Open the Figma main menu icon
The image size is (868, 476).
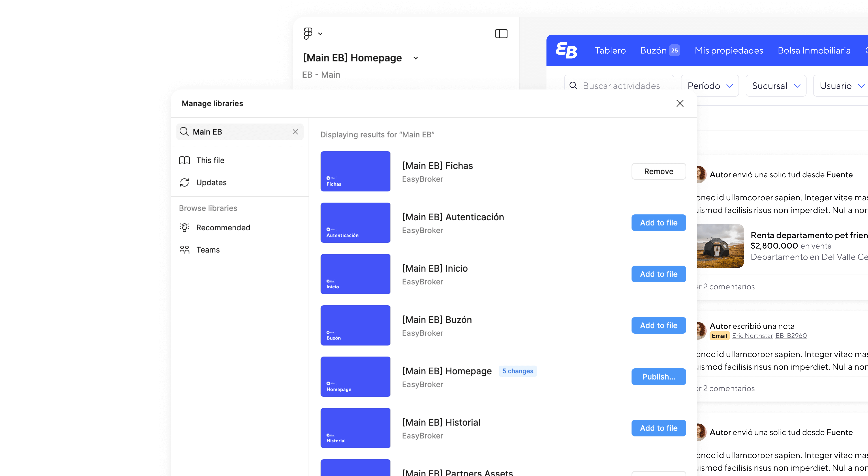(308, 33)
